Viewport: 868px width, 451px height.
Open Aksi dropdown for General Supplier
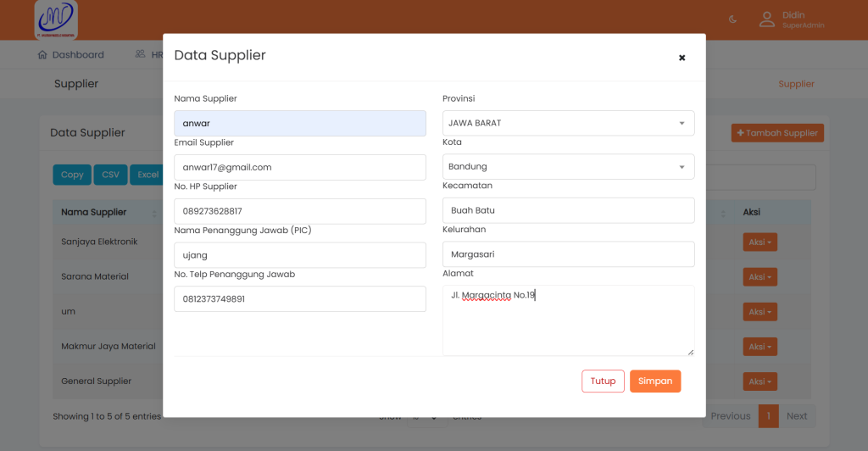(759, 381)
